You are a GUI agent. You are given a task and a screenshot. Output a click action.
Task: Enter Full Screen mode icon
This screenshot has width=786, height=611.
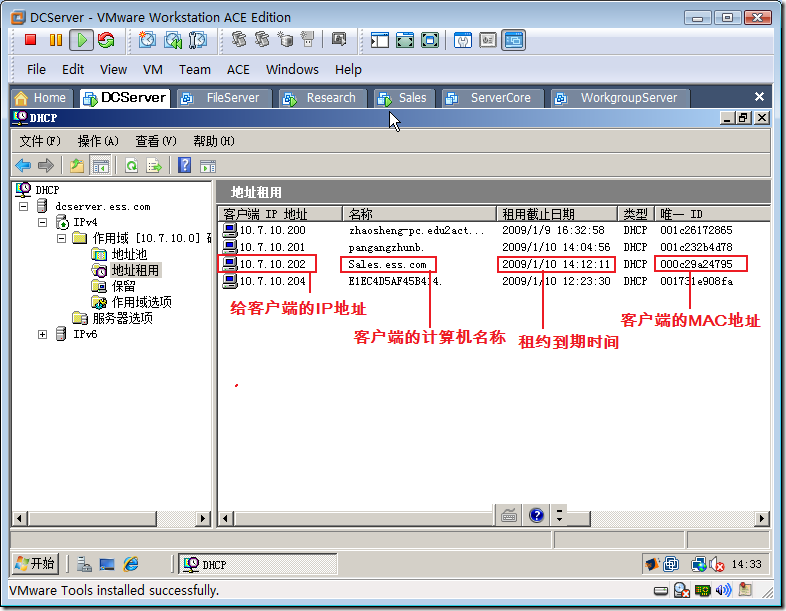point(430,40)
